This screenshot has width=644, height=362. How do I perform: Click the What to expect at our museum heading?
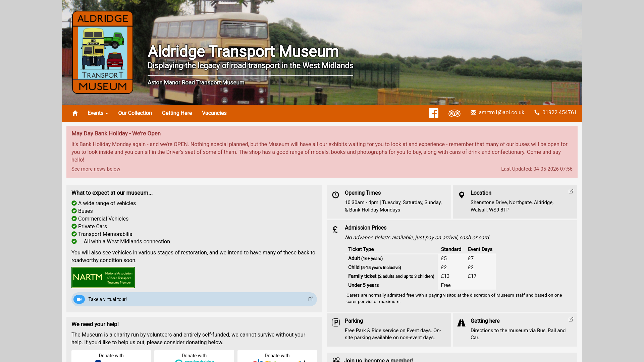coord(112,193)
